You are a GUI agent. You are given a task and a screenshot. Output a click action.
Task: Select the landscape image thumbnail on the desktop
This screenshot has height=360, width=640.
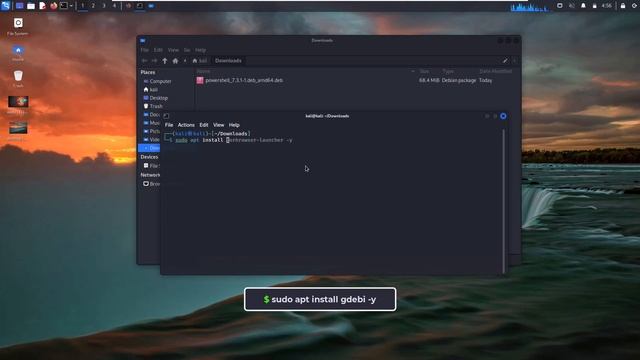(18, 128)
